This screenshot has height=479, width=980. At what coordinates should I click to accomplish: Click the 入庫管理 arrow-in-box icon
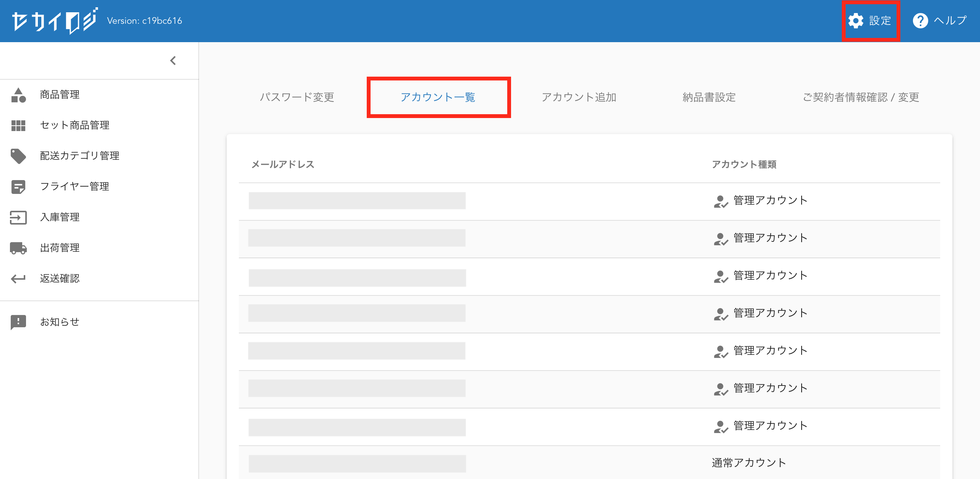pyautogui.click(x=18, y=217)
